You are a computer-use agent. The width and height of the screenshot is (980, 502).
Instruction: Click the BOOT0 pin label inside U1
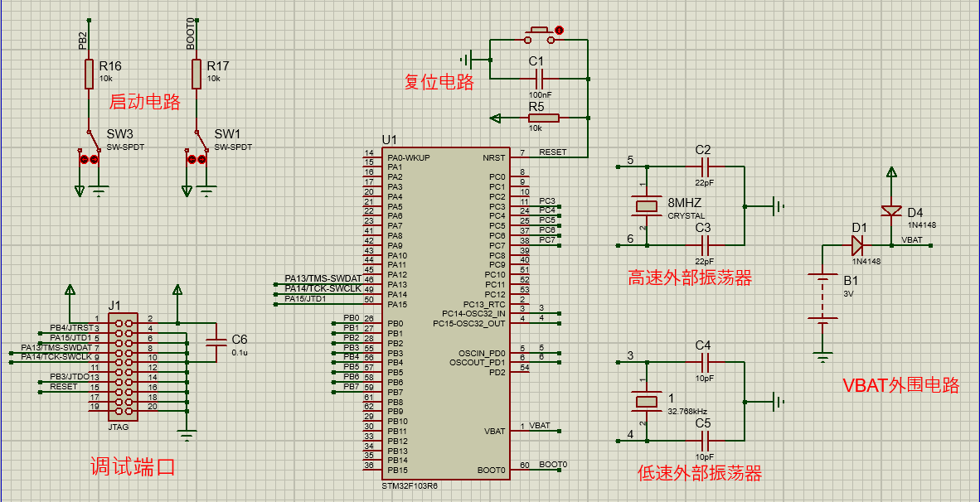coord(491,470)
